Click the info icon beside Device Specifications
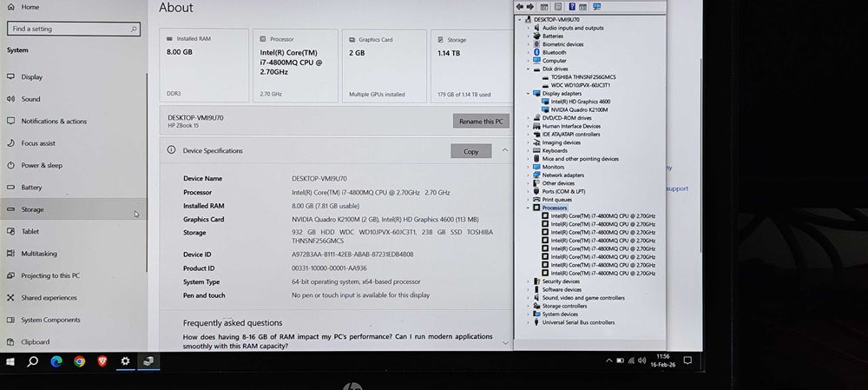The image size is (868, 390). (172, 150)
